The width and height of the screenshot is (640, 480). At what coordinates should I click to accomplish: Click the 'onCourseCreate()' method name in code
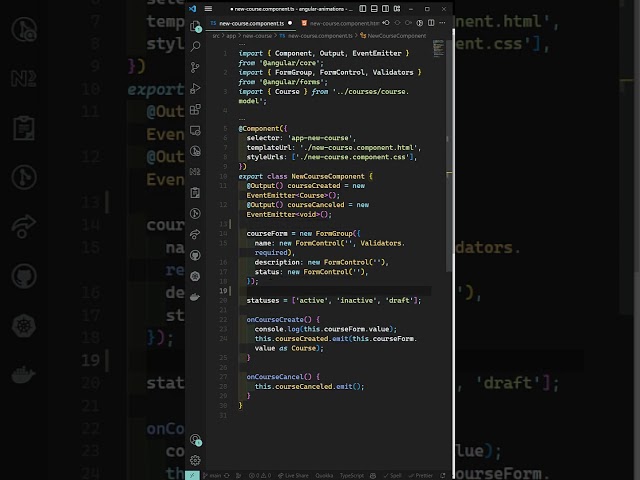pos(279,320)
